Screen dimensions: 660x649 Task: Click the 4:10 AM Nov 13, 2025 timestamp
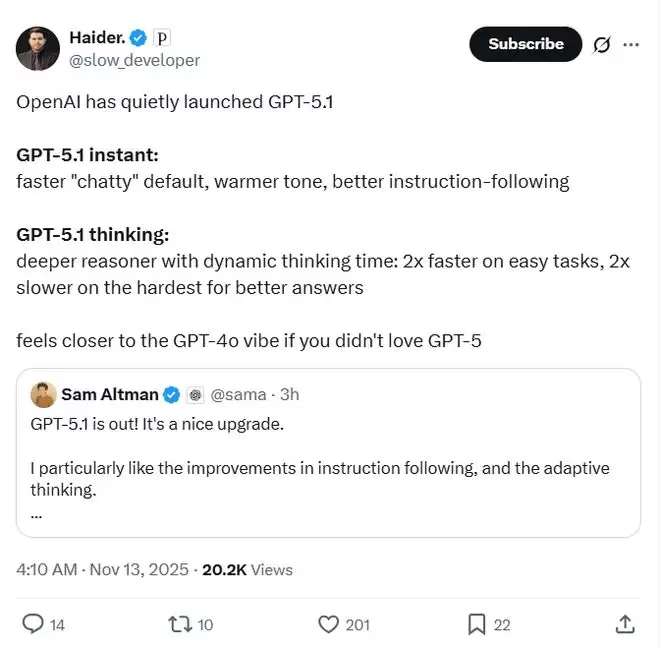click(x=102, y=570)
